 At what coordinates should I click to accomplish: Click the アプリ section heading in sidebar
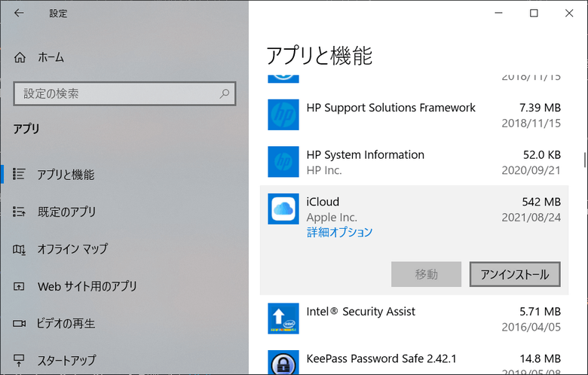click(26, 129)
